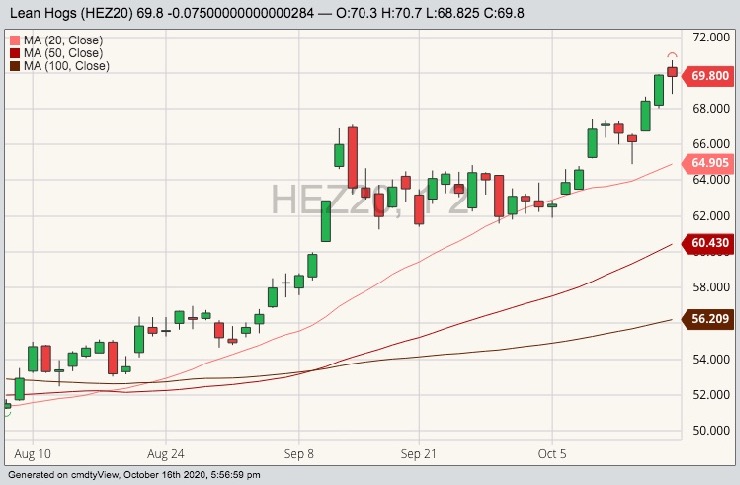Screen dimensions: 740x485
Task: Click the 52.000 price axis label
Action: [711, 394]
